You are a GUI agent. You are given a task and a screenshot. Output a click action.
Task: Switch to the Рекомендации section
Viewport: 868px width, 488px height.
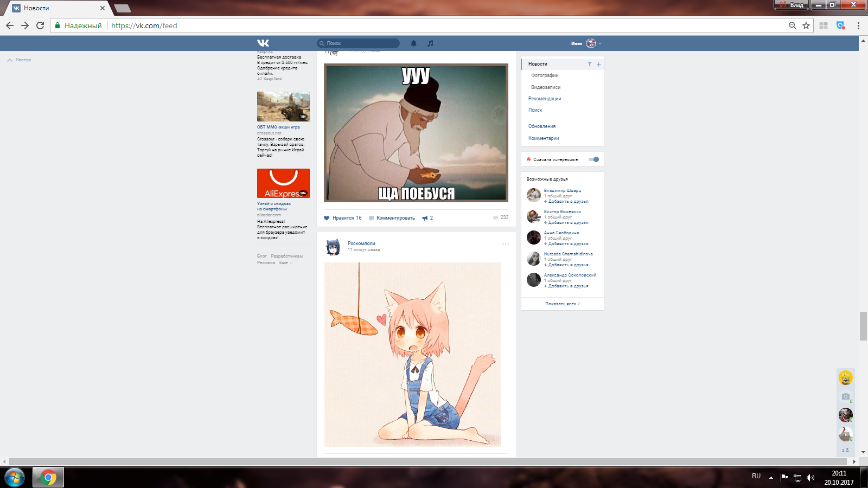[x=545, y=99]
